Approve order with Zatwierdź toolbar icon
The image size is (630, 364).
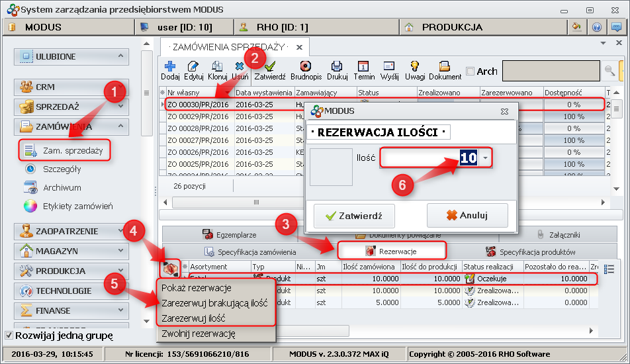pyautogui.click(x=270, y=66)
